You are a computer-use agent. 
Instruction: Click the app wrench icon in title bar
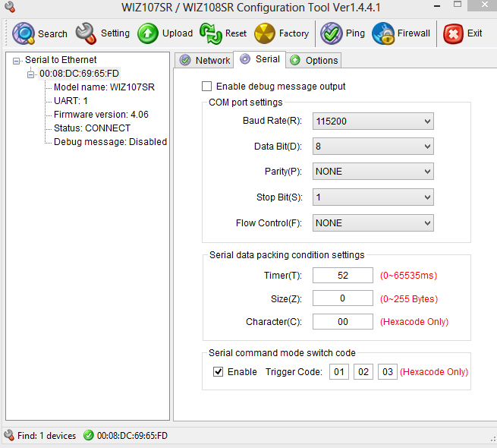(10, 7)
